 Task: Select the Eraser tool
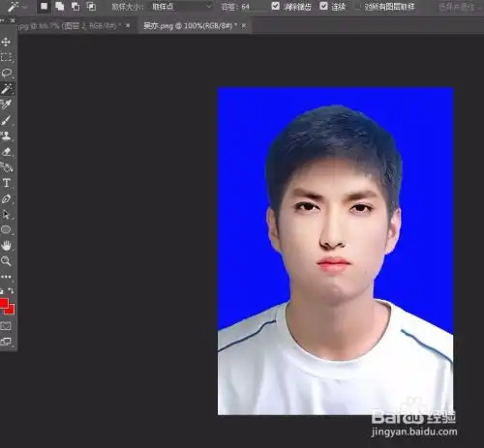click(x=7, y=152)
